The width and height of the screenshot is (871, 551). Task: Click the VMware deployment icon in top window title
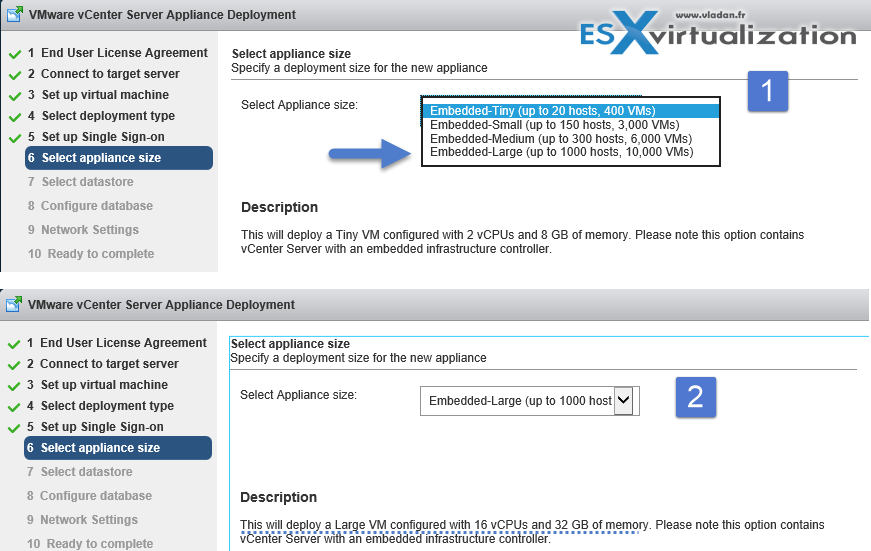pos(15,14)
